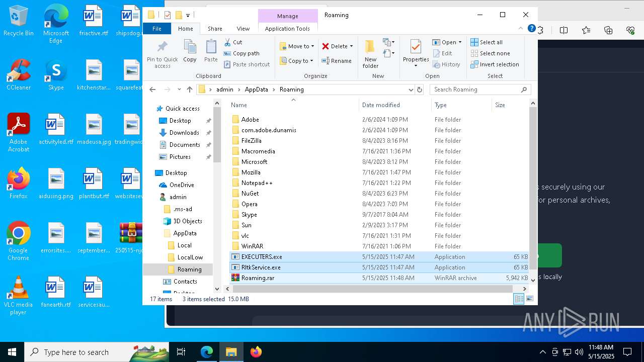Click the Copy ribbon icon
The width and height of the screenshot is (644, 362).
tap(190, 47)
